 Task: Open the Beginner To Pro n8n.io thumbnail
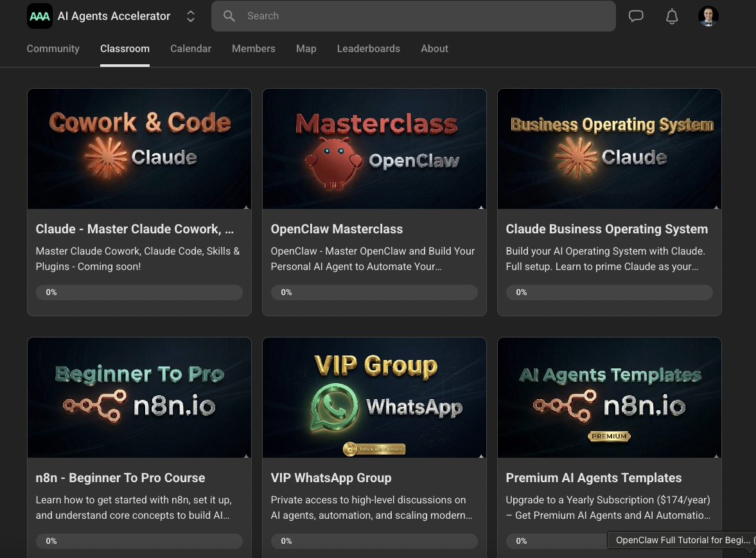139,397
